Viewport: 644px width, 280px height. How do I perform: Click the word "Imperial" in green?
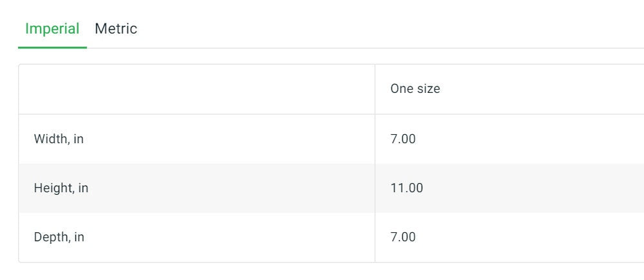click(x=52, y=29)
